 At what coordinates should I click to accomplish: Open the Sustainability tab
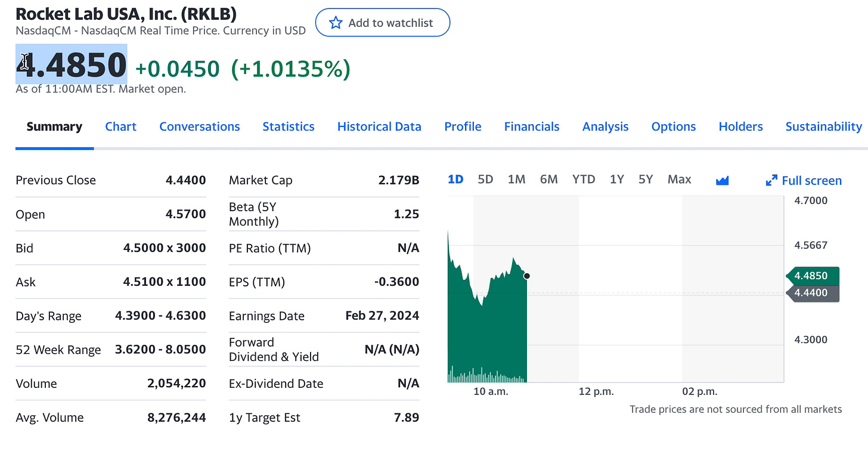point(824,126)
